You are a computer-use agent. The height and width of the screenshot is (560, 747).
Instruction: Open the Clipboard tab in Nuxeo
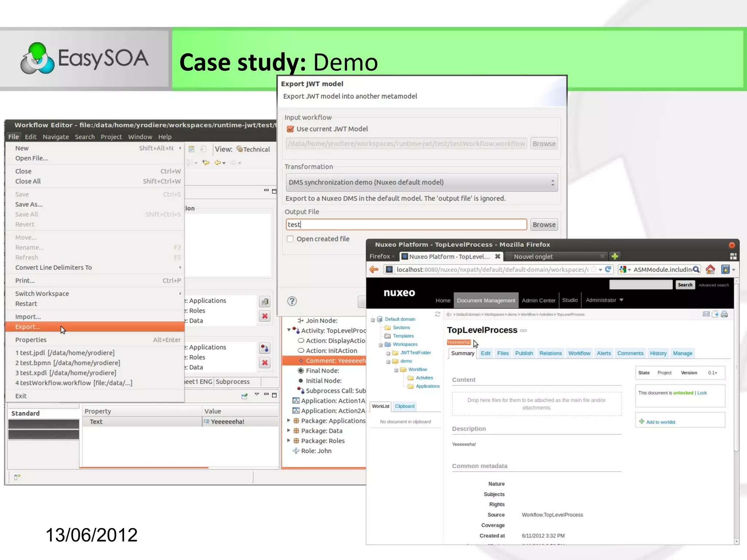pos(405,406)
